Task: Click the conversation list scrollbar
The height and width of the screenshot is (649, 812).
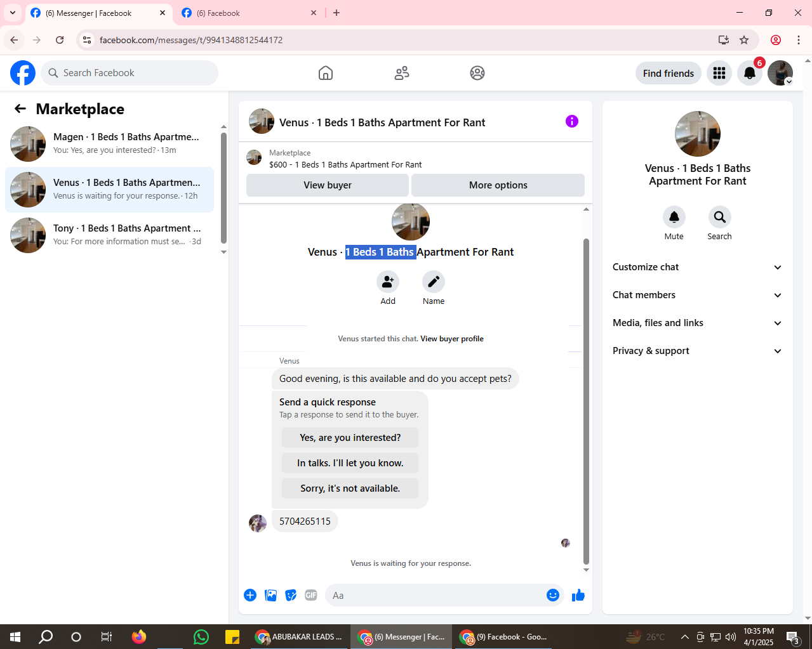Action: click(x=223, y=188)
